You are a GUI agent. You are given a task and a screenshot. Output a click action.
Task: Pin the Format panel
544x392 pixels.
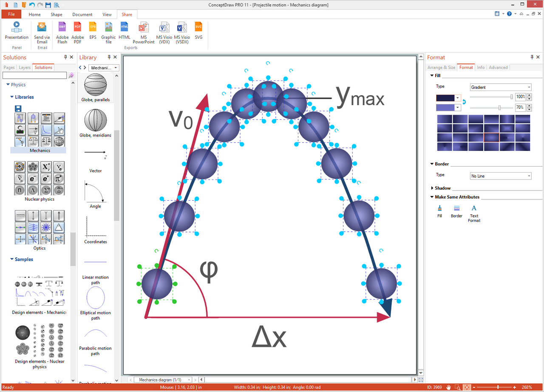tap(532, 57)
